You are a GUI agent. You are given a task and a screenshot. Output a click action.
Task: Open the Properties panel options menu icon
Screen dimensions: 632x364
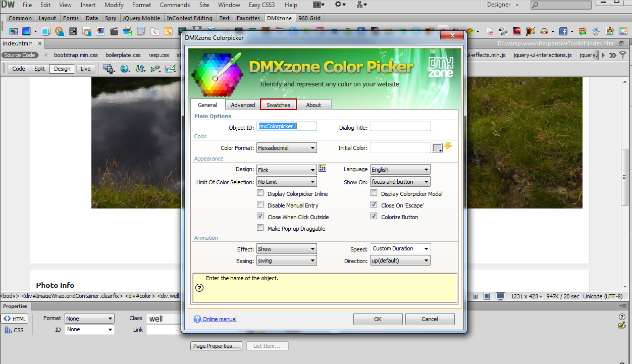point(624,306)
